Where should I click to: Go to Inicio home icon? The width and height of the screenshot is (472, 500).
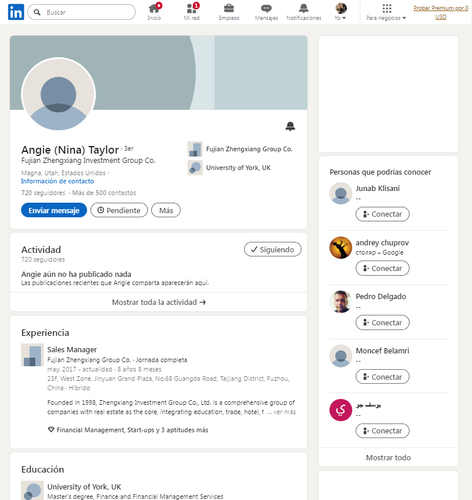[154, 12]
